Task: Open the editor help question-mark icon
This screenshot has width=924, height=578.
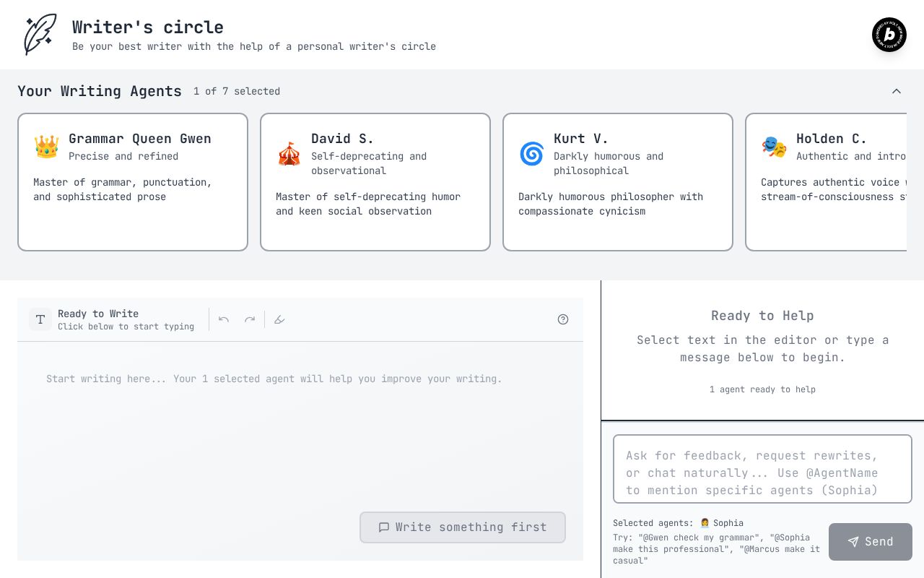Action: [x=563, y=319]
